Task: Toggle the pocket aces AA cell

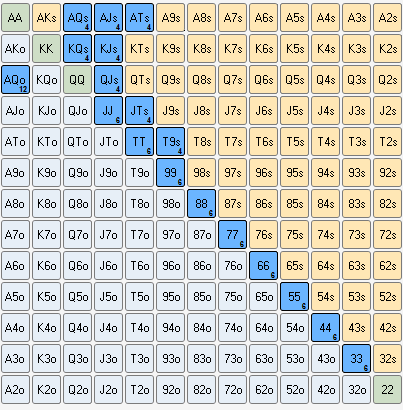Action: tap(15, 18)
